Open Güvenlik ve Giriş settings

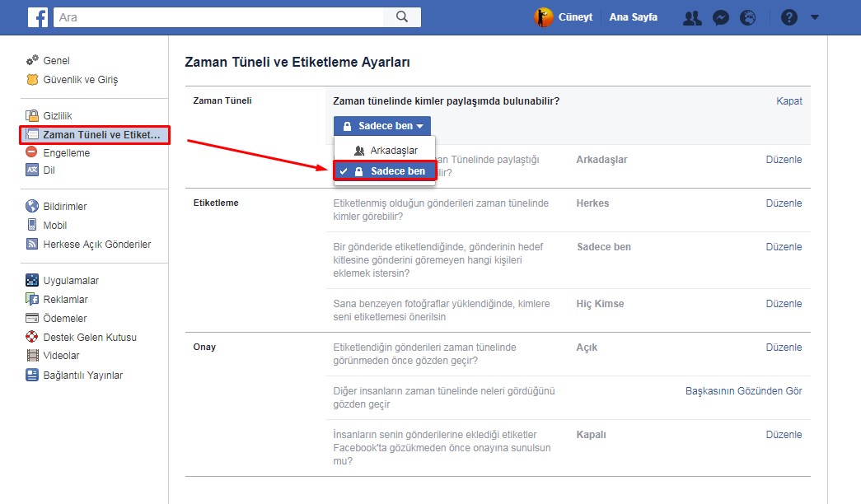(80, 80)
